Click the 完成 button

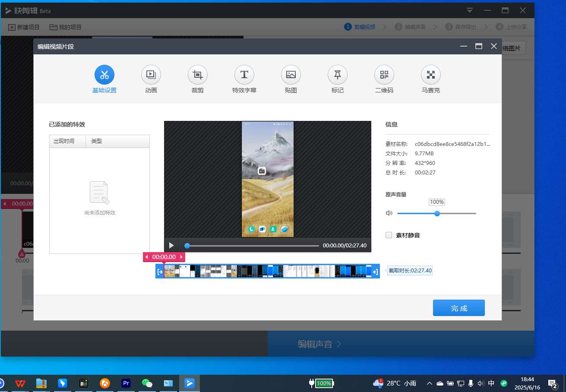[459, 308]
